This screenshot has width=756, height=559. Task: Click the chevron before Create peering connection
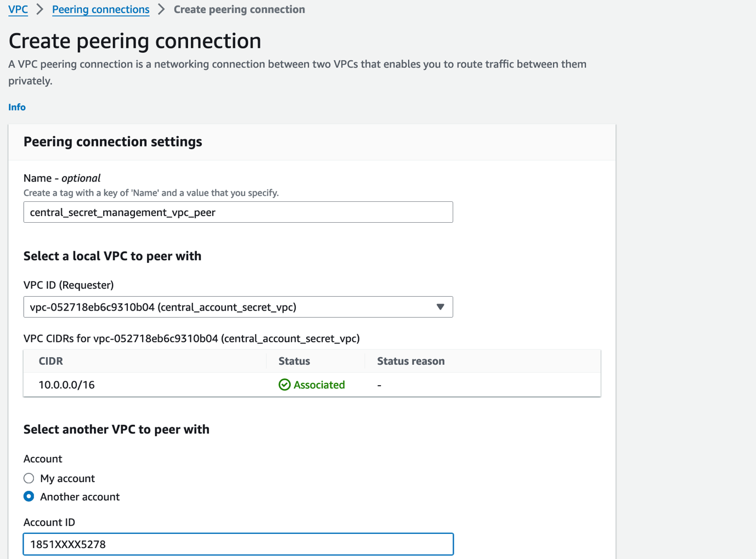pyautogui.click(x=160, y=9)
